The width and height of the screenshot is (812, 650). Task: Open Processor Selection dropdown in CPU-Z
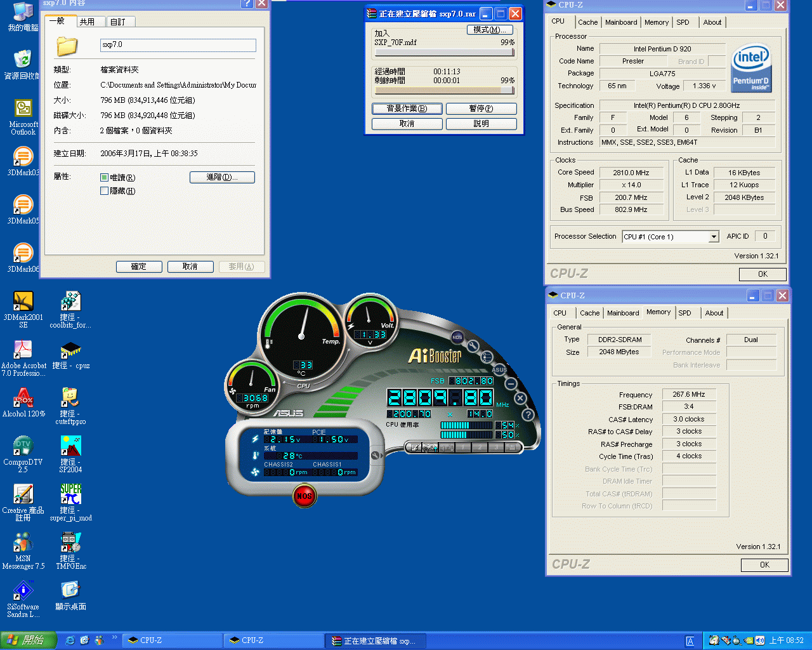[x=714, y=237]
